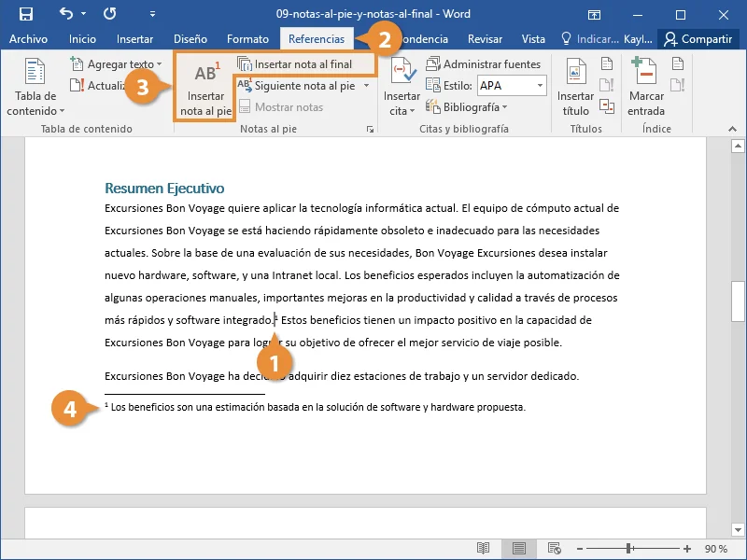Click the zoom slider handle

628,549
